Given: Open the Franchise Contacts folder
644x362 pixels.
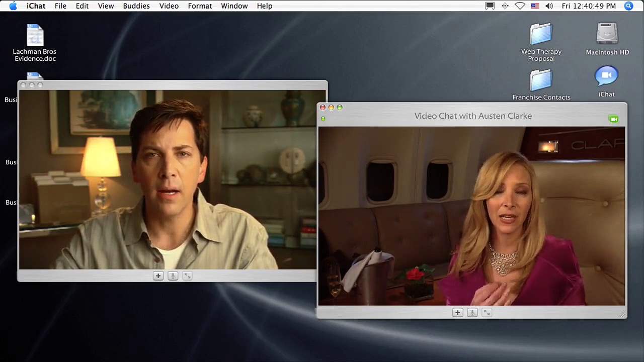Looking at the screenshot, I should click(541, 80).
